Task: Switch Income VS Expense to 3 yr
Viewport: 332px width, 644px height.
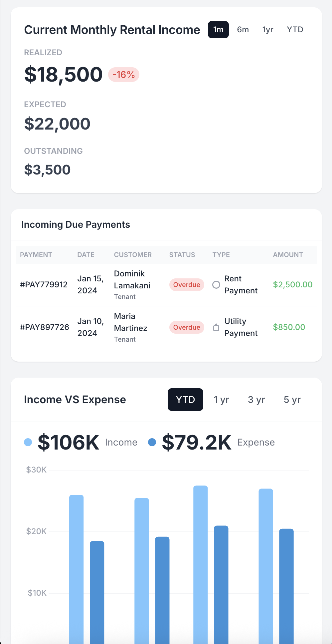Action: point(256,400)
